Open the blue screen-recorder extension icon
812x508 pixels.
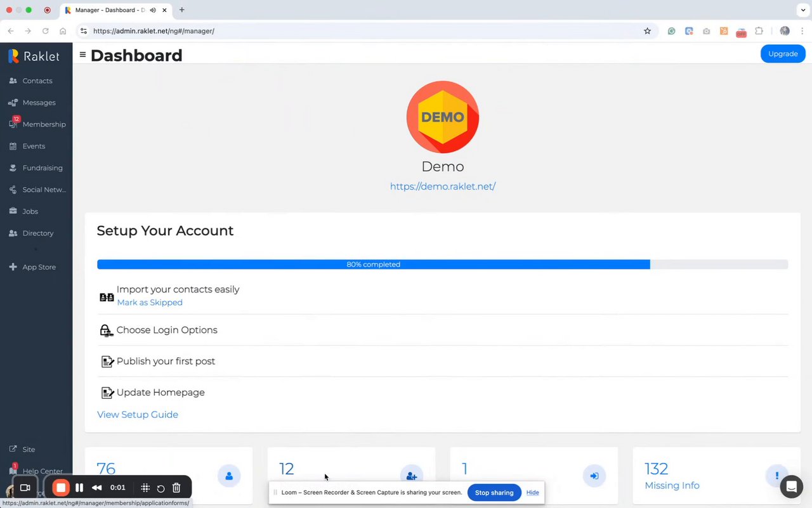coord(689,31)
